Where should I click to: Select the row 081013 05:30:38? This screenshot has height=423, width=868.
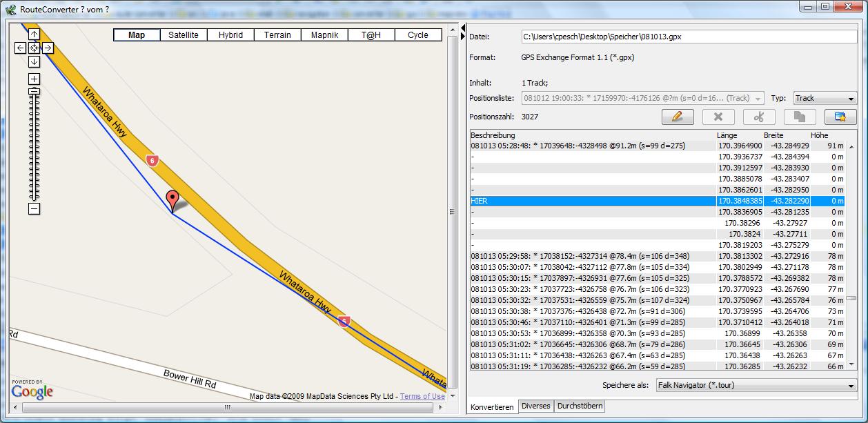tap(658, 311)
